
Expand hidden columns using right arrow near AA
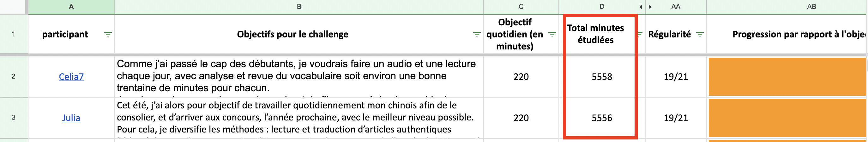tap(650, 7)
